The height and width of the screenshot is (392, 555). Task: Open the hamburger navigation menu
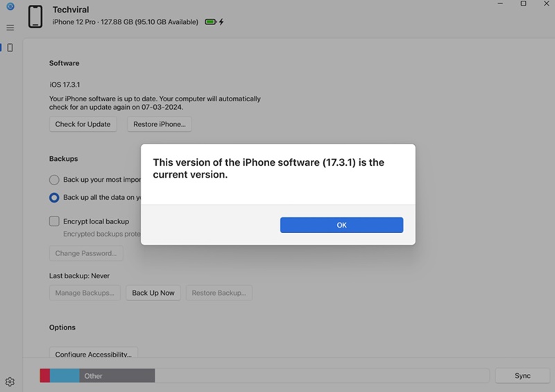click(10, 28)
